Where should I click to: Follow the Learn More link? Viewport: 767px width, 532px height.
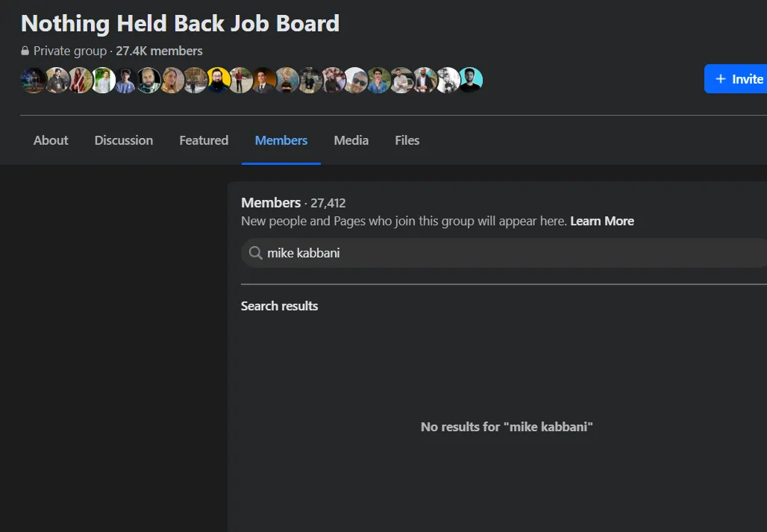(x=602, y=221)
